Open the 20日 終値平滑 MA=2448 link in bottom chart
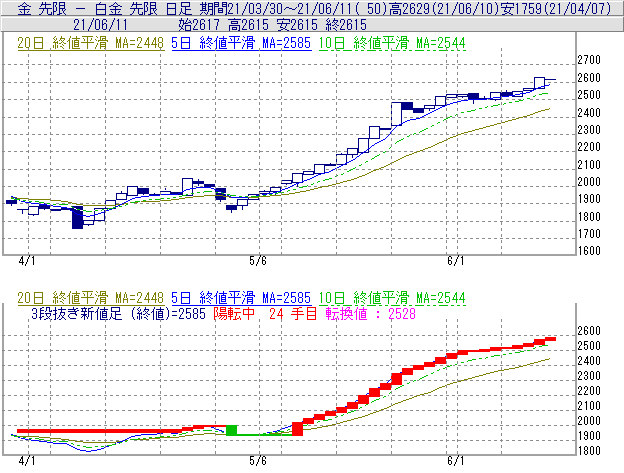 click(x=91, y=298)
